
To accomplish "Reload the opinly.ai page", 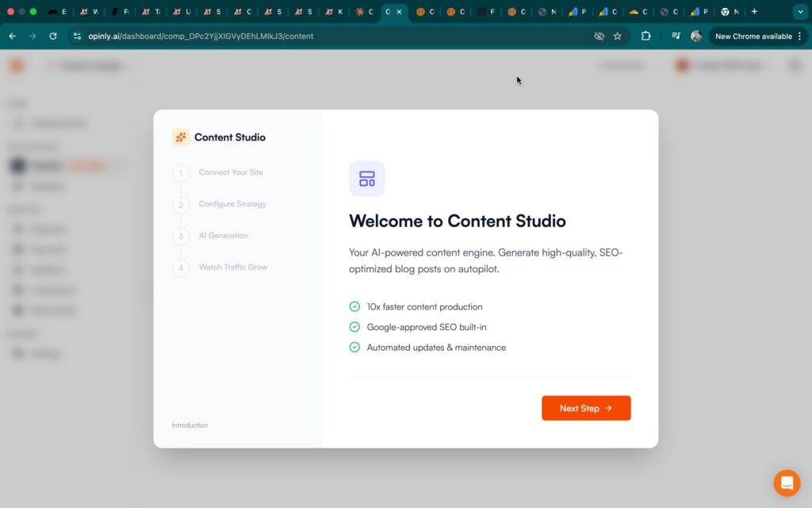I will pos(53,37).
